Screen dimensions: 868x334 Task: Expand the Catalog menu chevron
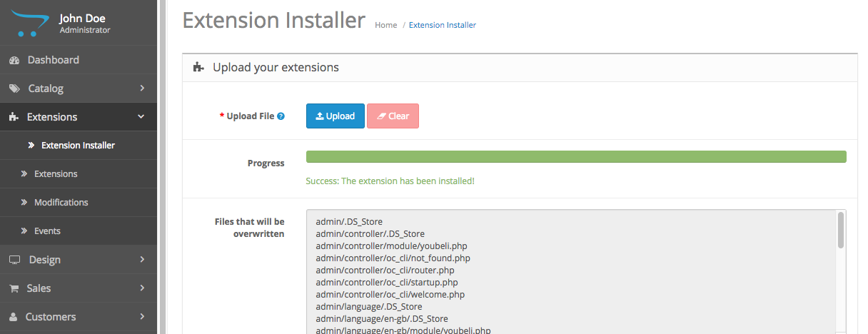[x=142, y=88]
